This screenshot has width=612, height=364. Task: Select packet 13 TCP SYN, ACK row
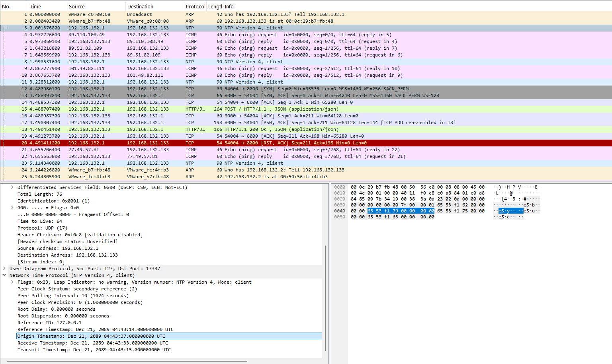click(x=306, y=95)
